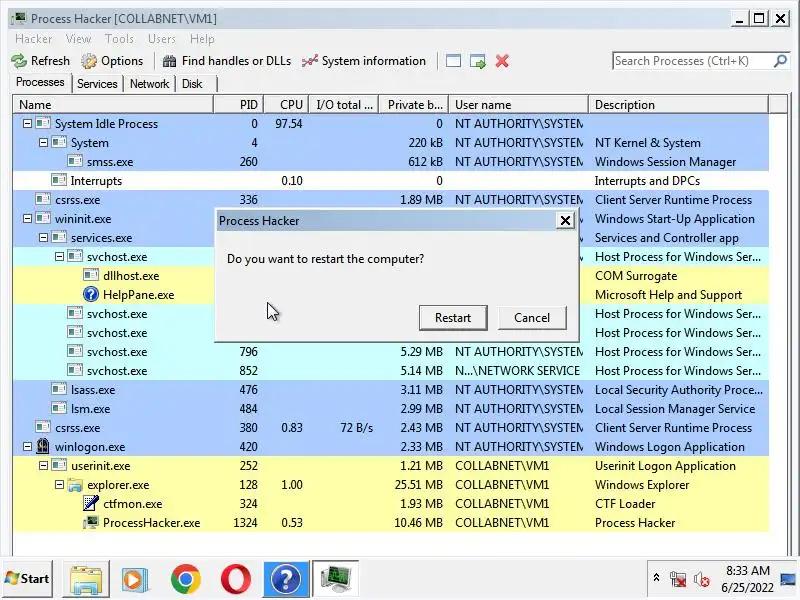
Task: Open the Users menu
Action: [x=162, y=39]
